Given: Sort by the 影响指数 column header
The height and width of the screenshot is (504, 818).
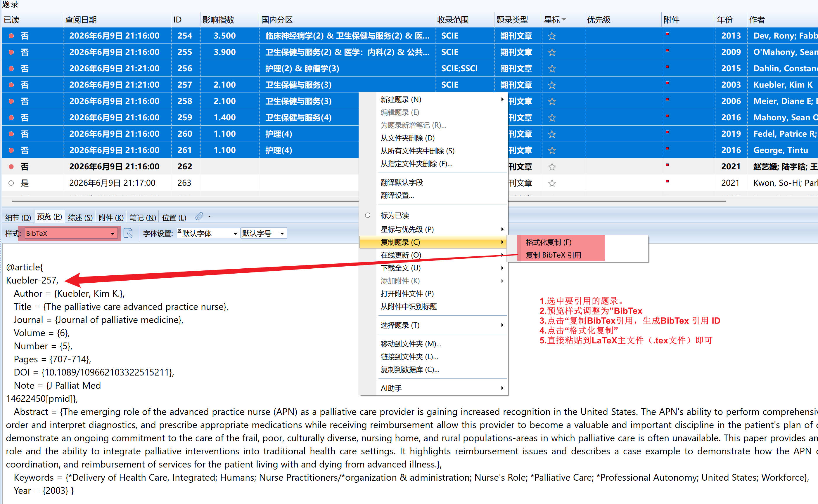Looking at the screenshot, I should (x=229, y=20).
